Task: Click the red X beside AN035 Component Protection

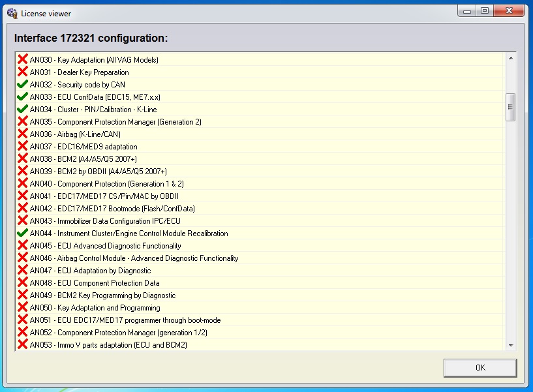Action: pyautogui.click(x=22, y=122)
